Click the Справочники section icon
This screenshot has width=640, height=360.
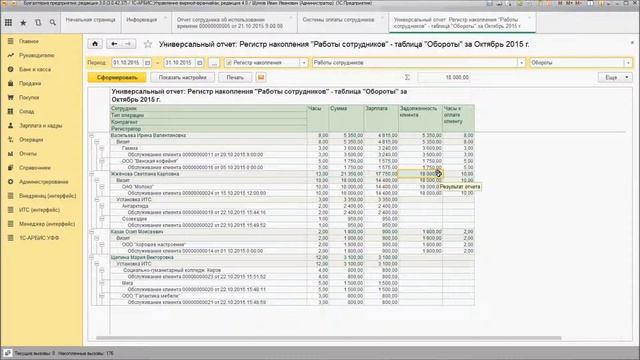(11, 168)
